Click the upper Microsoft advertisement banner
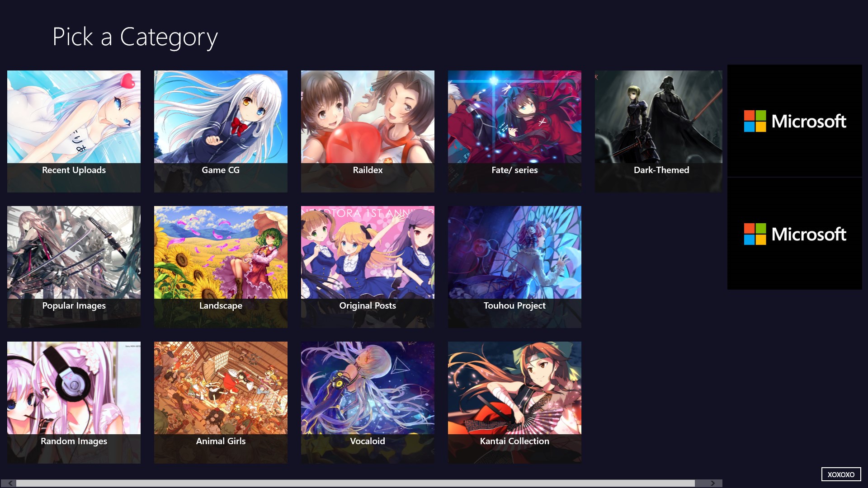Screen dimensions: 868x488 click(794, 121)
